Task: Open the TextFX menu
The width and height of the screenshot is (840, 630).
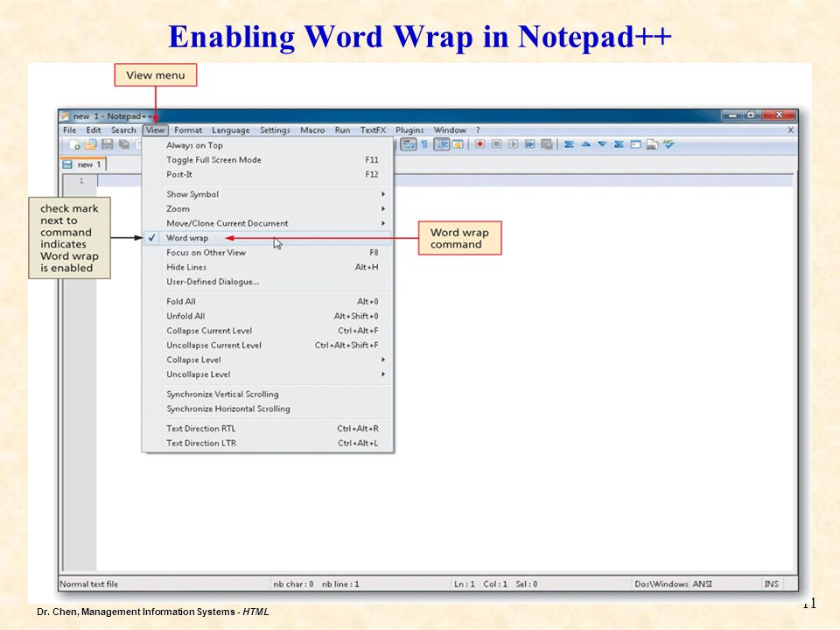Action: tap(373, 129)
